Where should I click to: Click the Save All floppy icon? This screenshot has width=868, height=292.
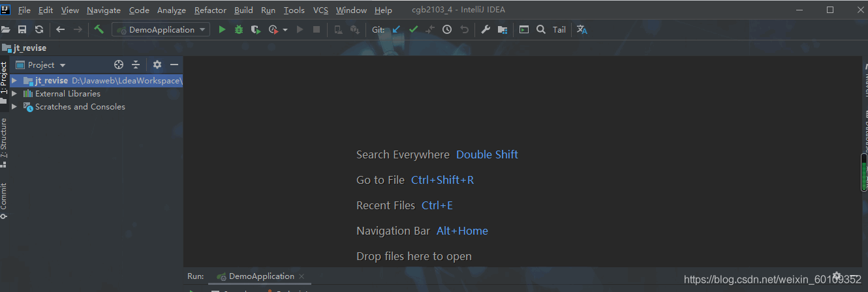pos(22,29)
